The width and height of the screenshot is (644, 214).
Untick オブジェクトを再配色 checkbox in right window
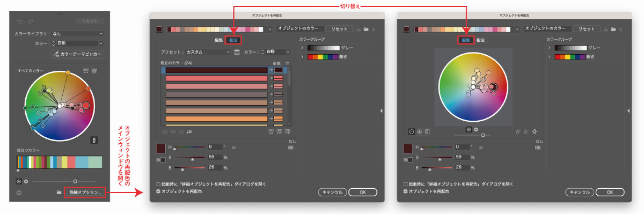(x=406, y=191)
